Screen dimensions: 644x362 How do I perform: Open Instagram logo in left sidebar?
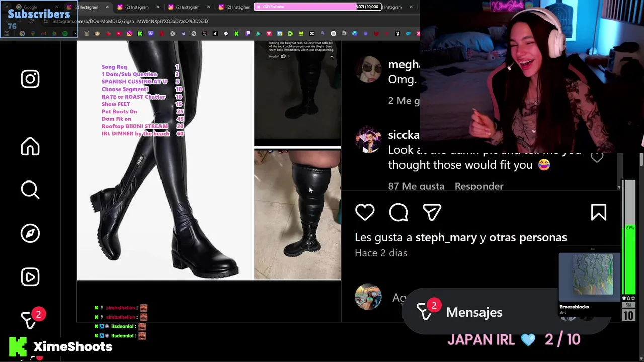pos(30,79)
